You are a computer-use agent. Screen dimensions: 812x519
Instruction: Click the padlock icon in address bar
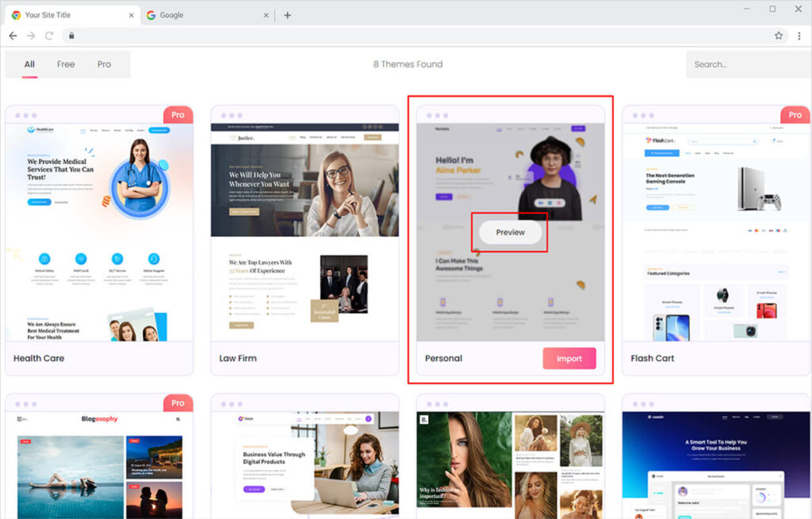tap(71, 36)
